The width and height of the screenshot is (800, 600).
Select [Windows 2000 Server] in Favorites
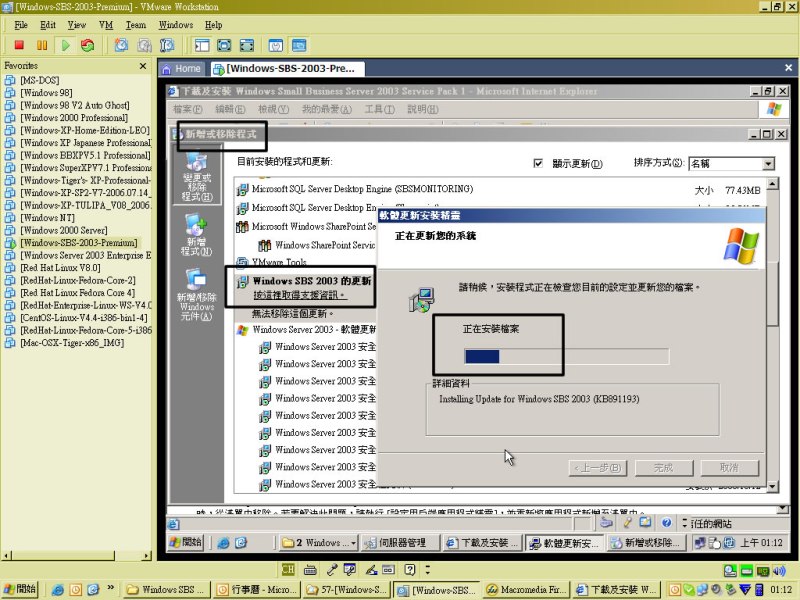[64, 230]
